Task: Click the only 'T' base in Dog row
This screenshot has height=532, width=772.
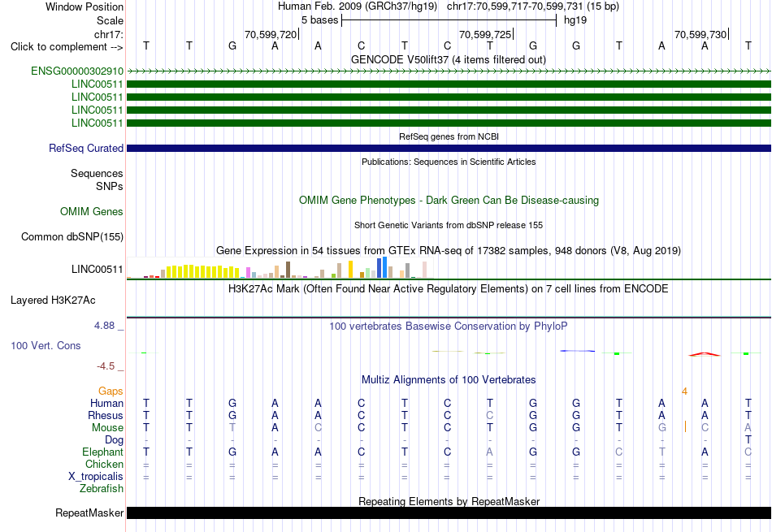Action: coord(748,440)
